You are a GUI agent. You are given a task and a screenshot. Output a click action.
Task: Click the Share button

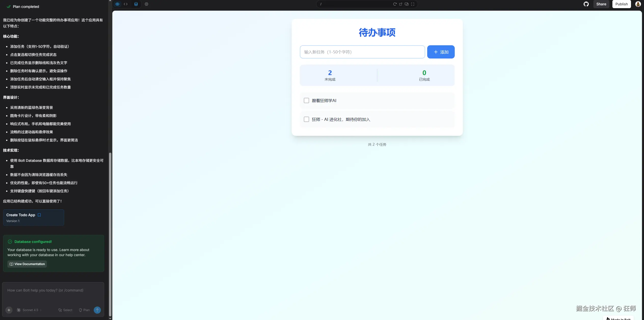(x=601, y=4)
